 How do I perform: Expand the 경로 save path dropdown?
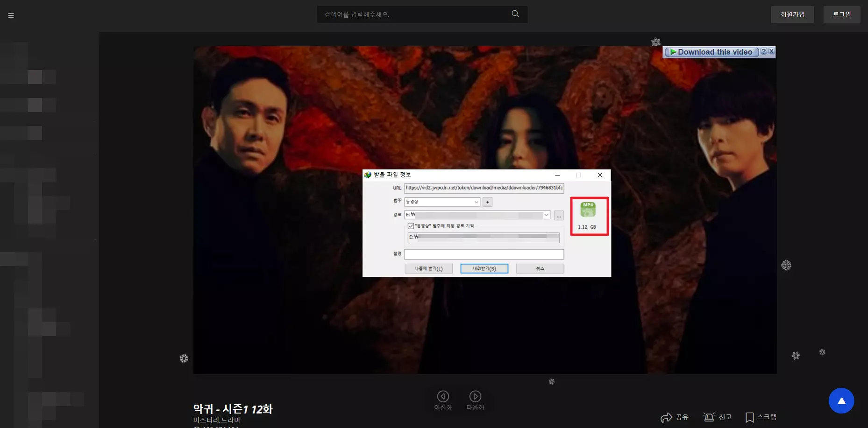click(x=546, y=215)
